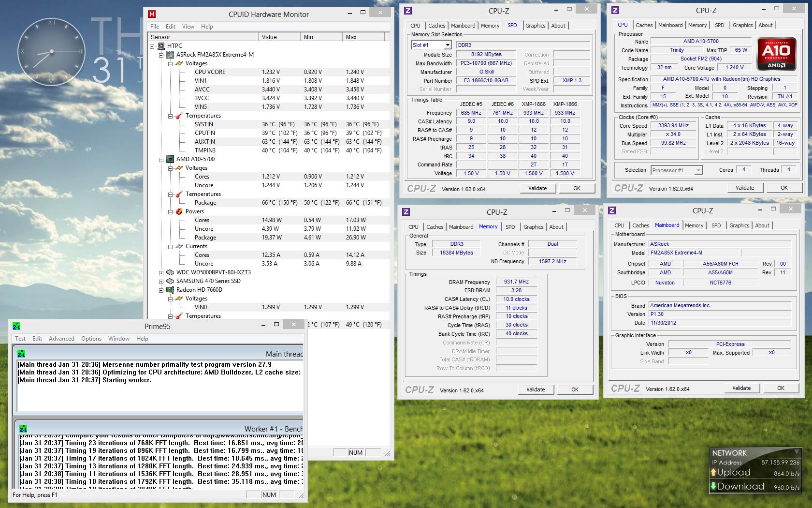812x508 pixels.
Task: Collapse the ASRock FM2A85X Extreme4-M node
Action: (x=161, y=55)
